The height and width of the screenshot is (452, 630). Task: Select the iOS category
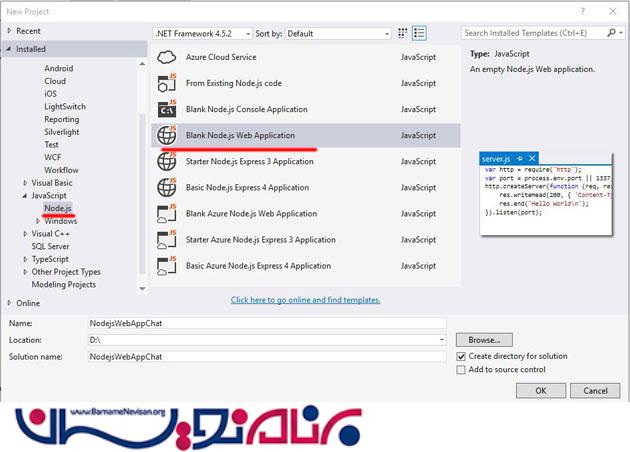tap(50, 94)
